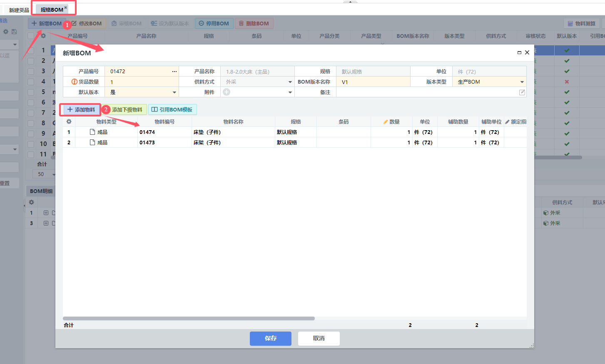Toggle the select-all checkbox in the BOM list header
605x364 pixels.
point(31,36)
